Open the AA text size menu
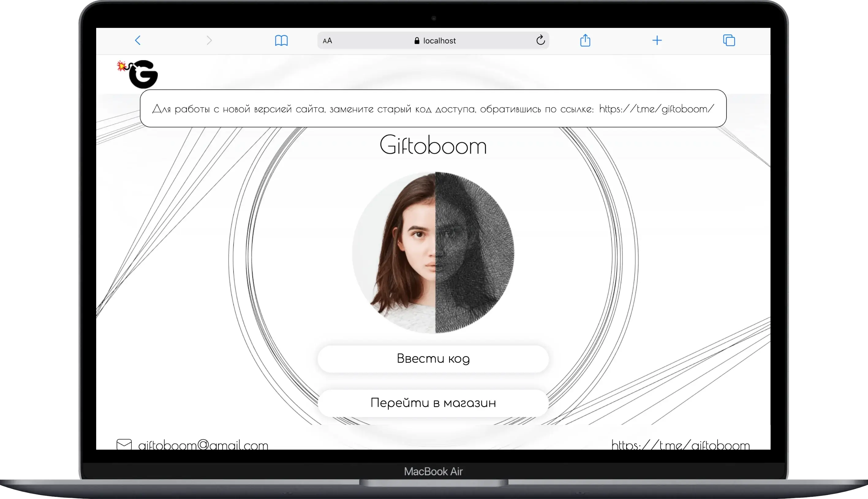868x499 pixels. [x=327, y=41]
